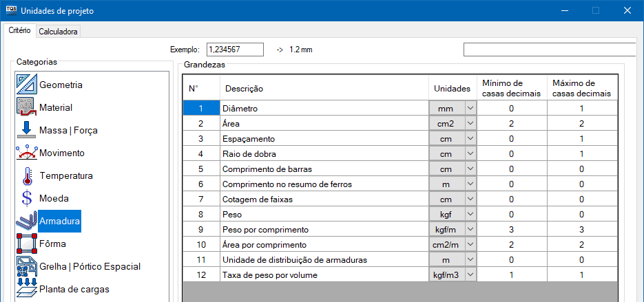Image resolution: width=644 pixels, height=302 pixels.
Task: Select the Grelha | Pórtico Espacial icon
Action: coord(27,267)
